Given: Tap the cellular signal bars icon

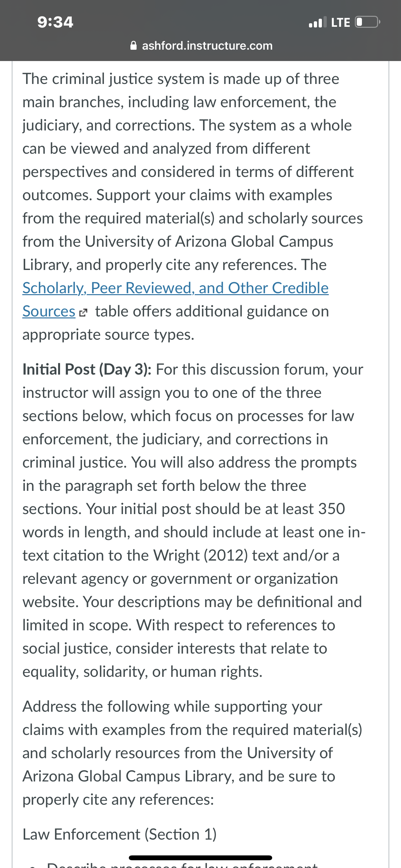Looking at the screenshot, I should pos(317,22).
